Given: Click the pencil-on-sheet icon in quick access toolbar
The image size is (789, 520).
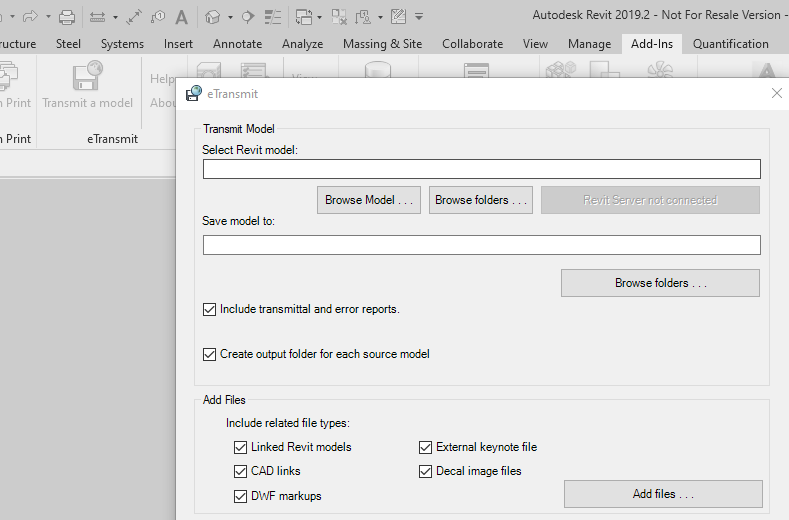Looking at the screenshot, I should pyautogui.click(x=399, y=17).
